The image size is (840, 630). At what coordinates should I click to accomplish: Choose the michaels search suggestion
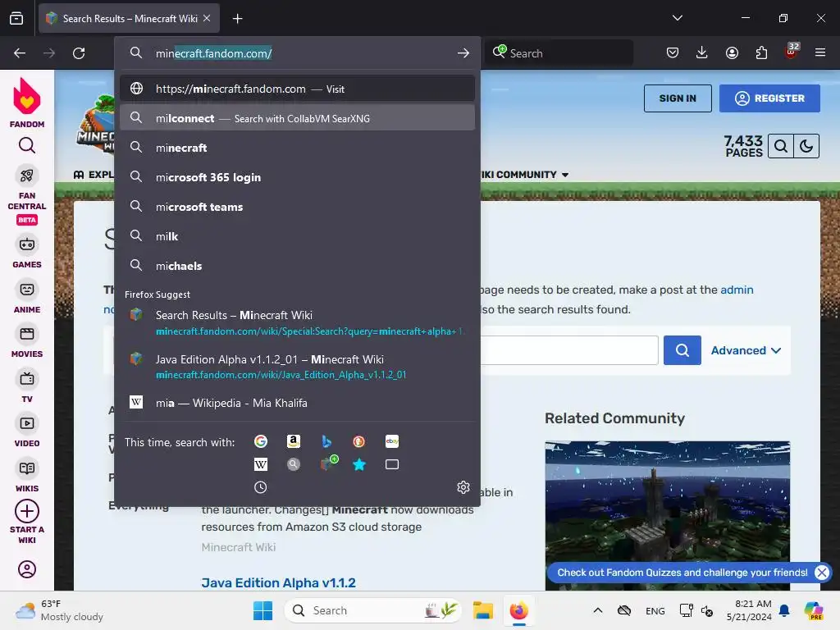tap(297, 266)
